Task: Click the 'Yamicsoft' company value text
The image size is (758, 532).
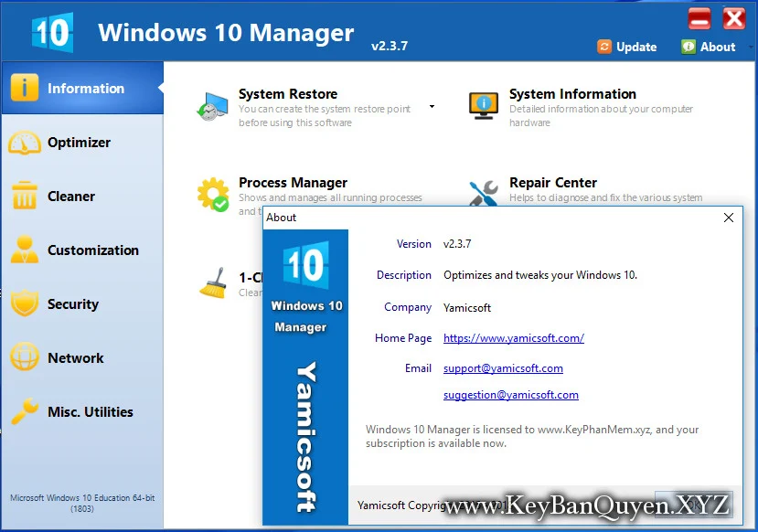Action: [x=467, y=308]
